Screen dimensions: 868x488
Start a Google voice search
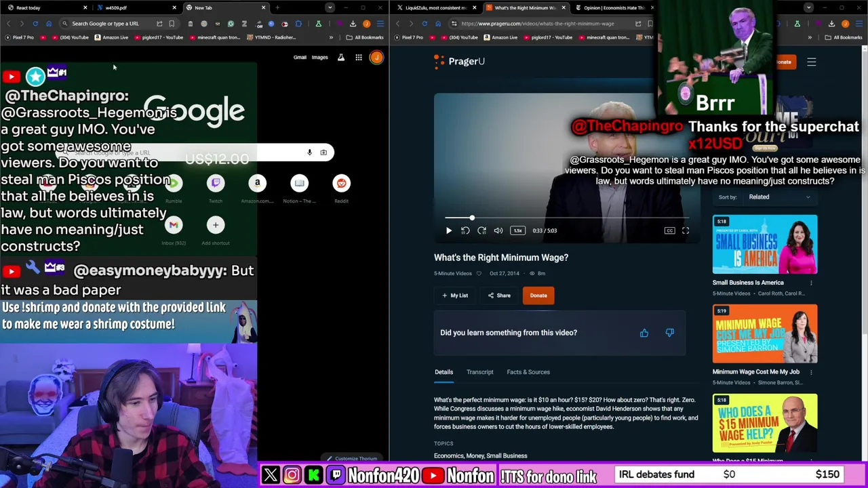coord(309,152)
